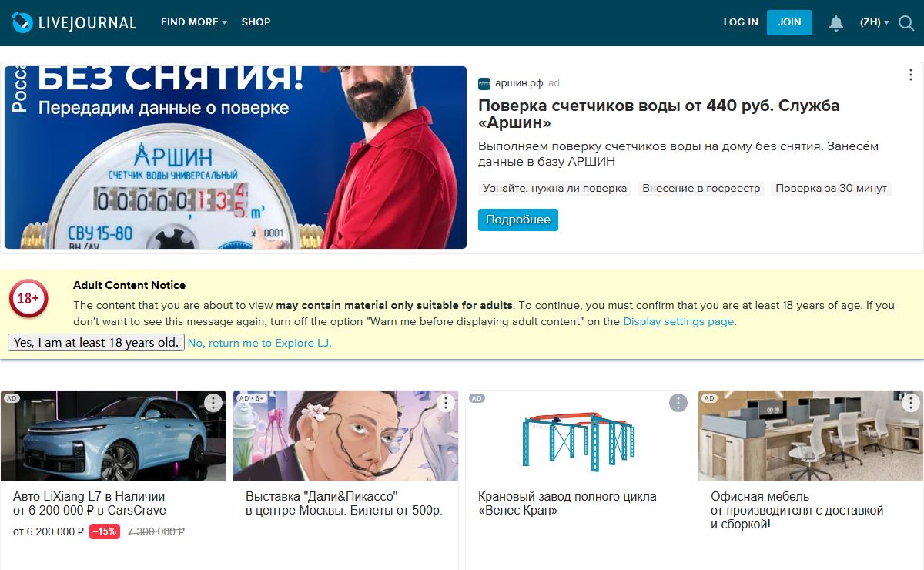Click the "Внесение в госреестр" chip
This screenshot has width=924, height=570.
click(701, 188)
